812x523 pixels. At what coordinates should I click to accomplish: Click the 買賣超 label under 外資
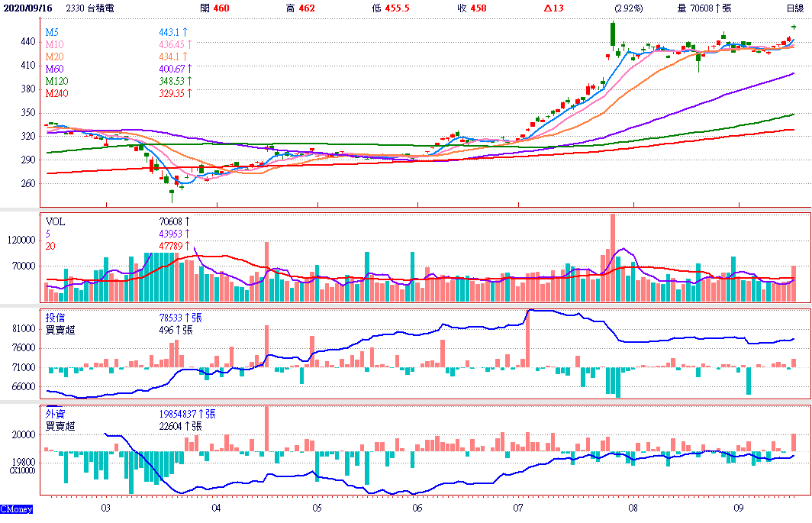click(60, 426)
